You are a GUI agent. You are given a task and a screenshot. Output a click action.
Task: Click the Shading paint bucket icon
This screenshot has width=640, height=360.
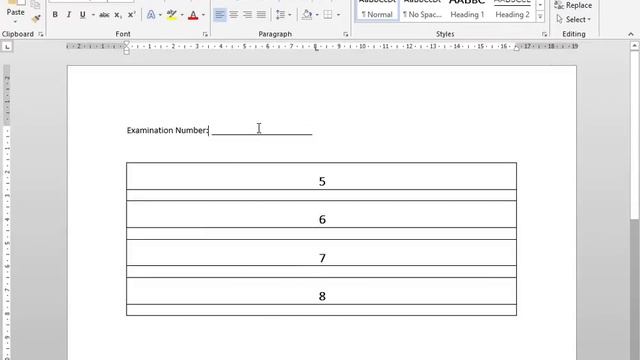tap(307, 15)
